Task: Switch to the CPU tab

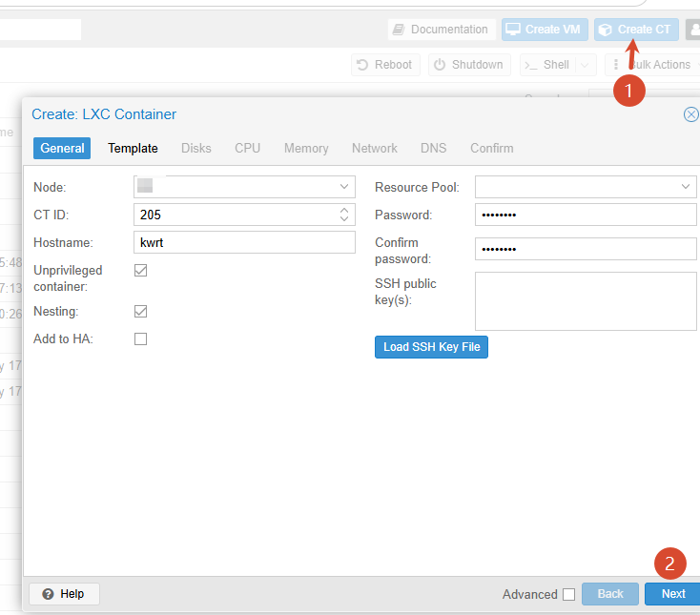Action: coord(247,148)
